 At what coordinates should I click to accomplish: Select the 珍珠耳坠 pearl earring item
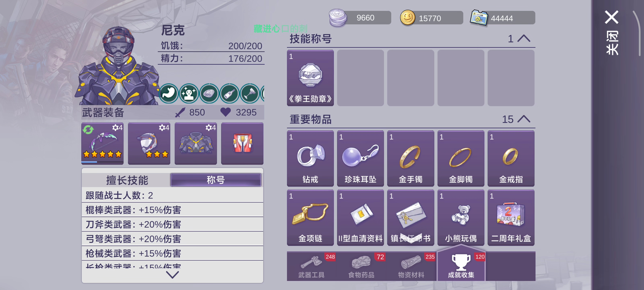pyautogui.click(x=360, y=158)
